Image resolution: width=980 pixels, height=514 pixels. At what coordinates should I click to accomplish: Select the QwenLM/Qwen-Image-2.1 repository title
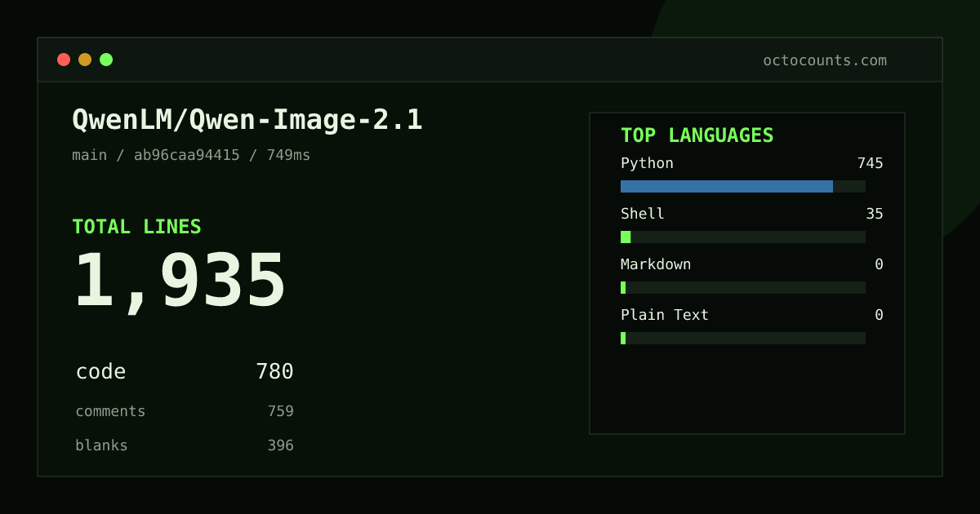point(247,120)
